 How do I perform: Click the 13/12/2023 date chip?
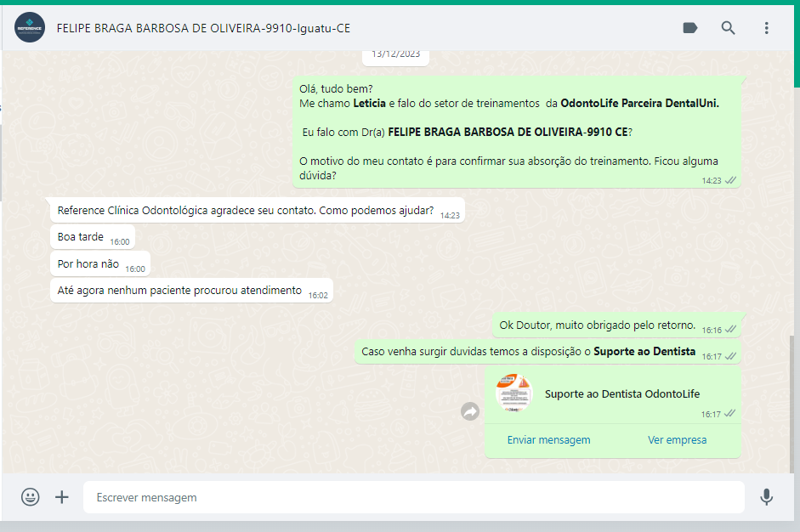click(395, 56)
